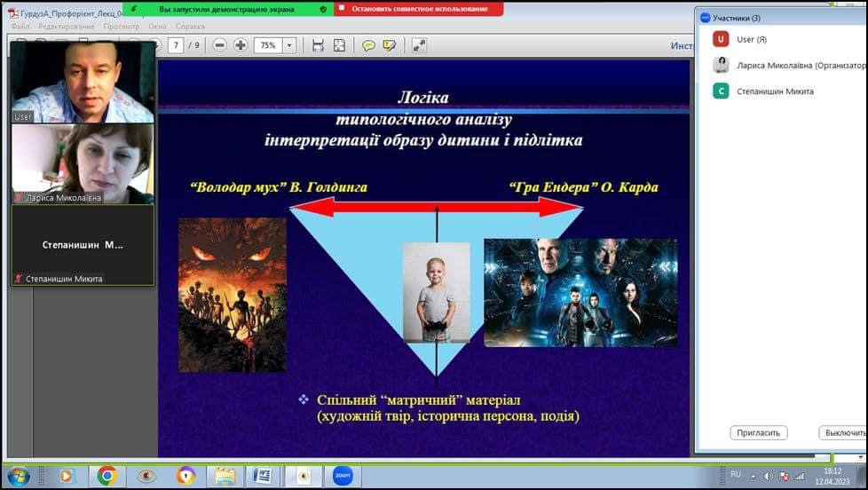Stop screen sharing with the red button
The height and width of the screenshot is (490, 868).
419,9
